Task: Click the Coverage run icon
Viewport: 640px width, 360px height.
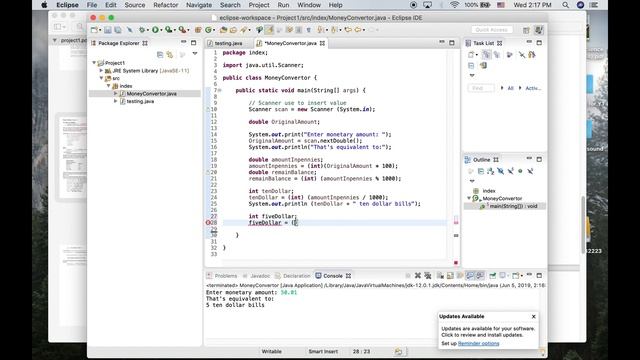Action: click(x=168, y=30)
